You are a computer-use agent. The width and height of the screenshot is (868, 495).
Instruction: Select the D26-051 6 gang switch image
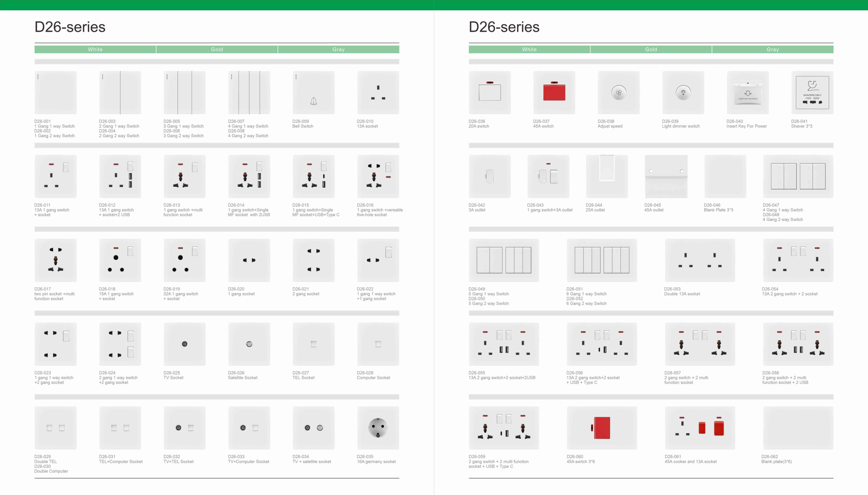coord(602,260)
